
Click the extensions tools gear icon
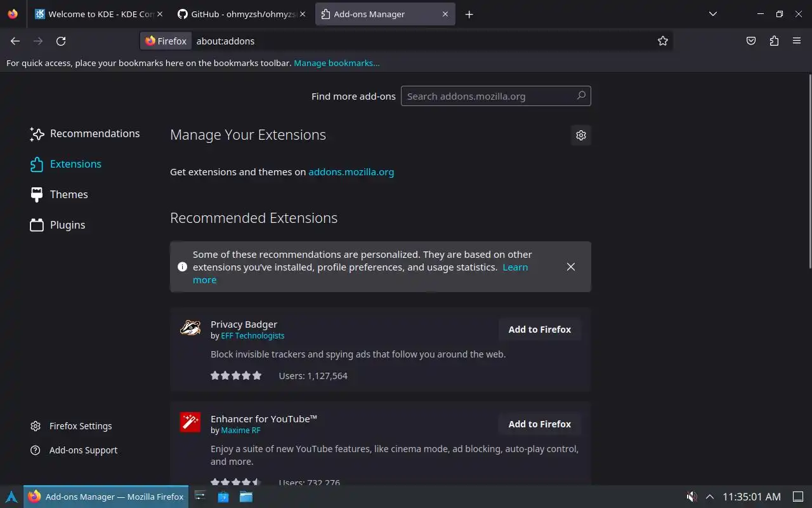(581, 135)
